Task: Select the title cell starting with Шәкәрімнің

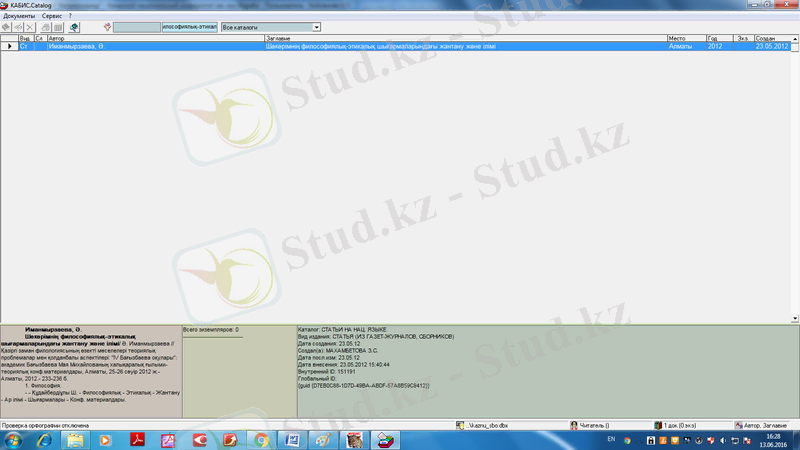Action: (466, 46)
